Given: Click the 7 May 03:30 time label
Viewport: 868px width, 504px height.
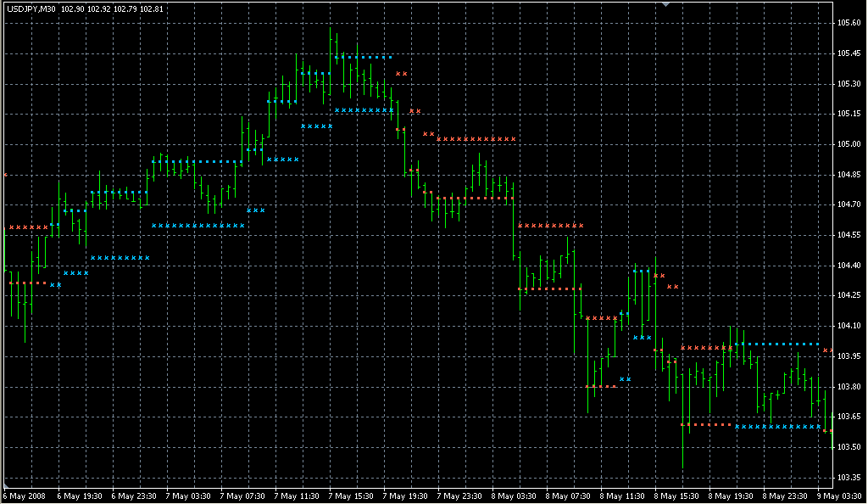Looking at the screenshot, I should (x=188, y=496).
